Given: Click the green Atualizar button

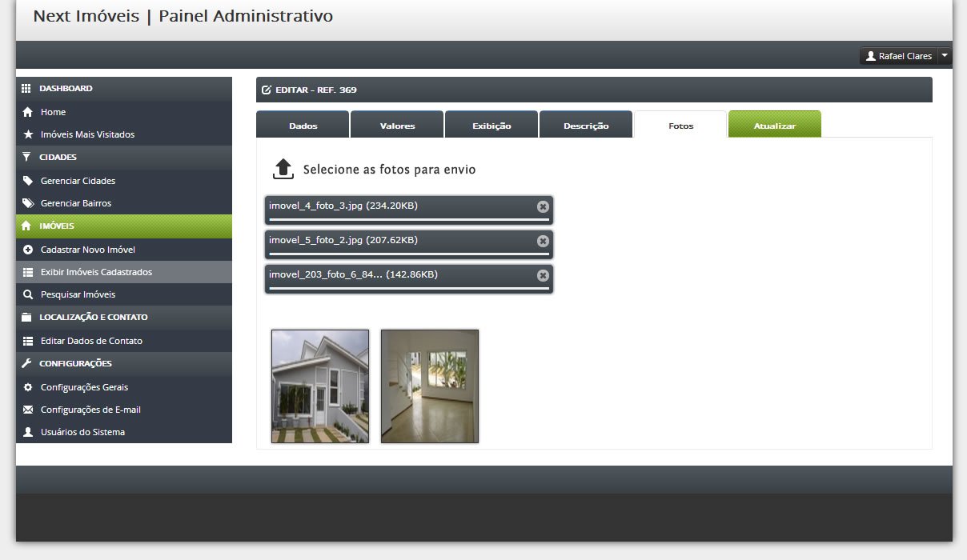Looking at the screenshot, I should [775, 125].
